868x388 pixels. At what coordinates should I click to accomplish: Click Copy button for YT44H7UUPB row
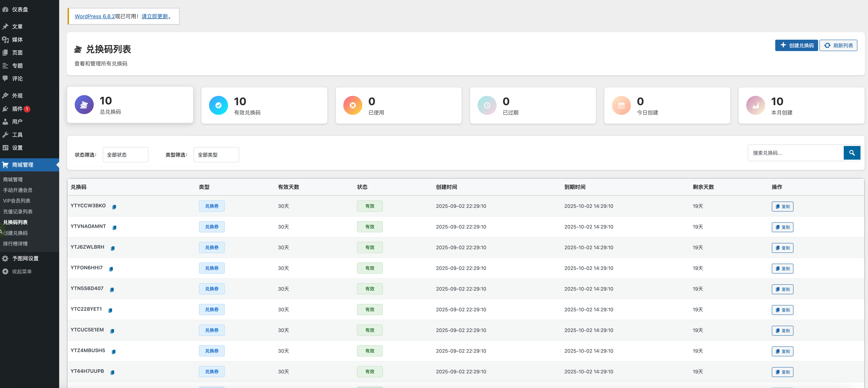(782, 372)
